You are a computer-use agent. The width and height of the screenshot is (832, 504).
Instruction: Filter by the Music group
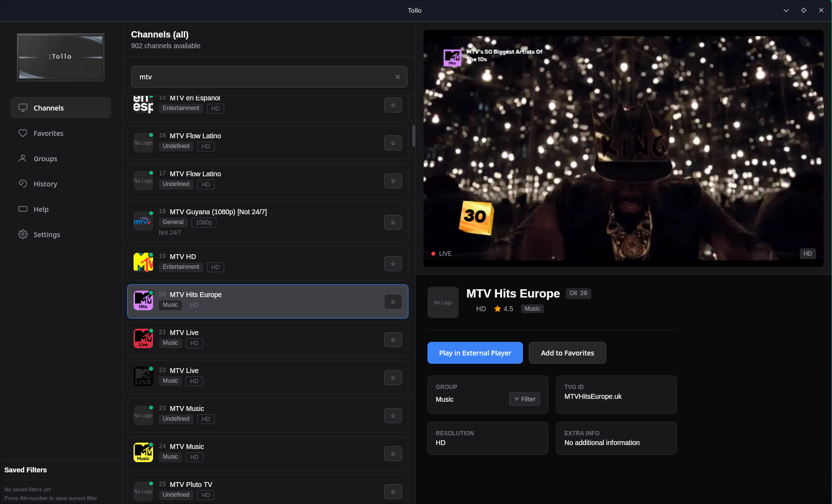point(524,399)
